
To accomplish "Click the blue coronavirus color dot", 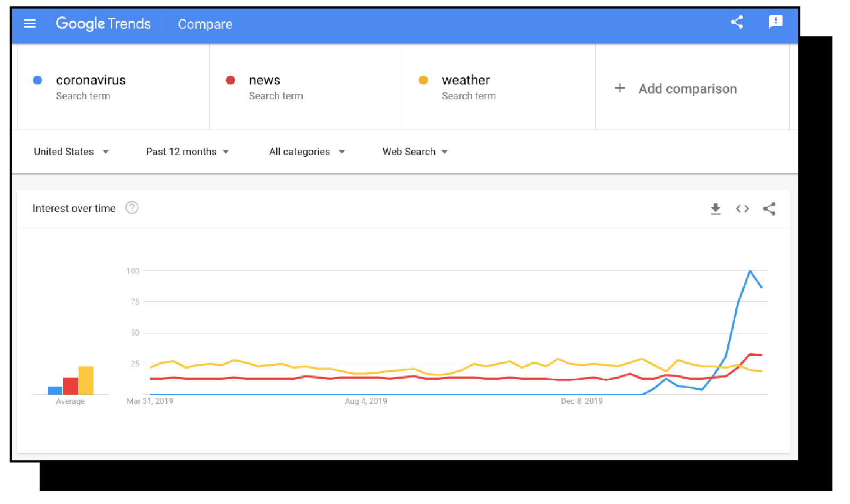I will [x=38, y=80].
